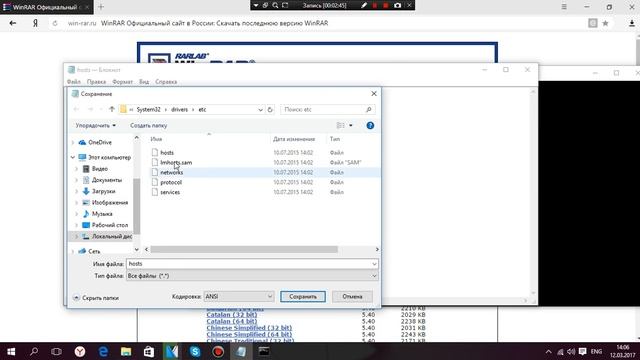Open Notepad 'Правка' menu

[x=96, y=82]
